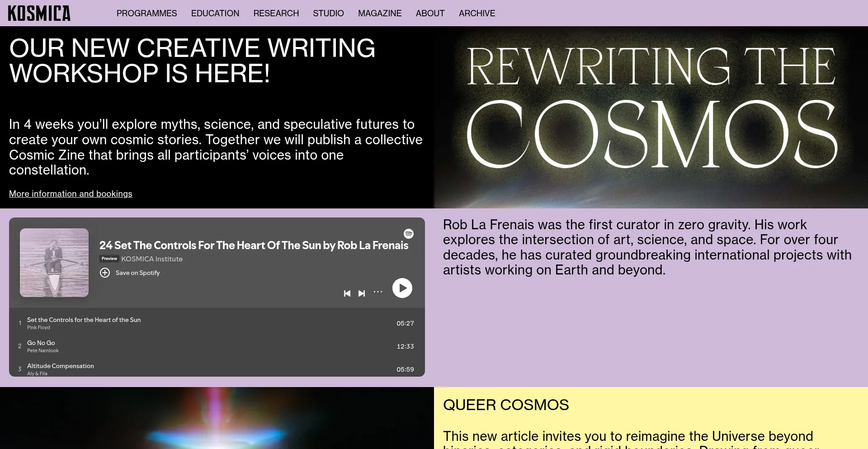Open the three-dots more options menu
The height and width of the screenshot is (449, 868).
pyautogui.click(x=378, y=292)
